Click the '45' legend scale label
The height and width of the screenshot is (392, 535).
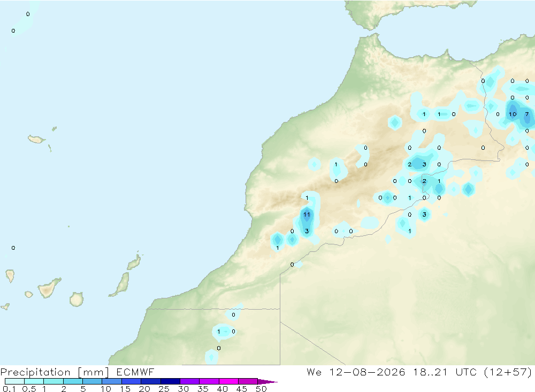tap(242, 389)
